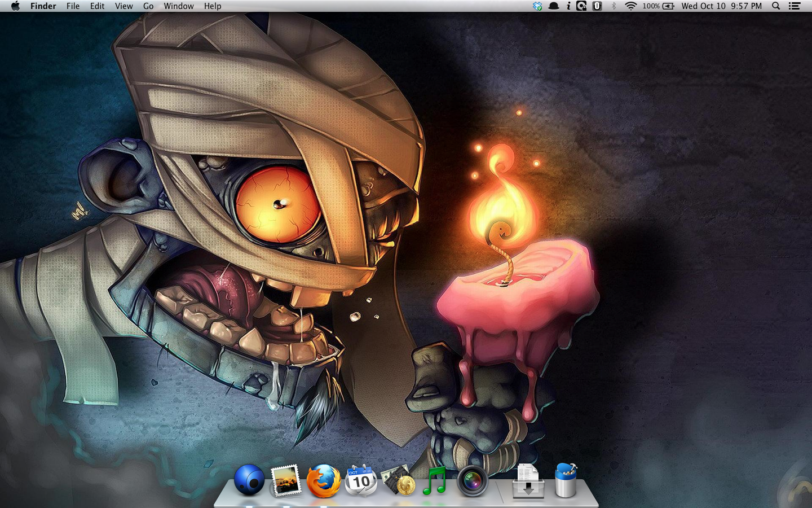
Task: Open the Finder application menu
Action: coord(43,6)
